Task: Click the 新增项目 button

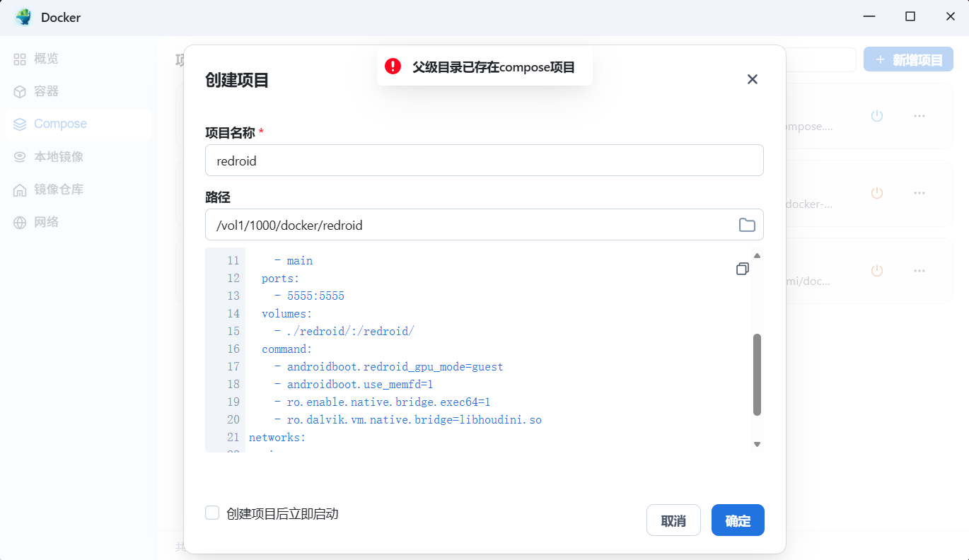Action: point(908,59)
